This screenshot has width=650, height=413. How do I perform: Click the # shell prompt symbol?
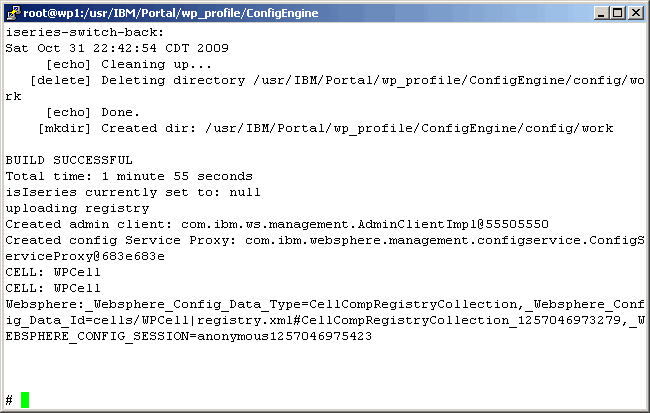tap(9, 400)
